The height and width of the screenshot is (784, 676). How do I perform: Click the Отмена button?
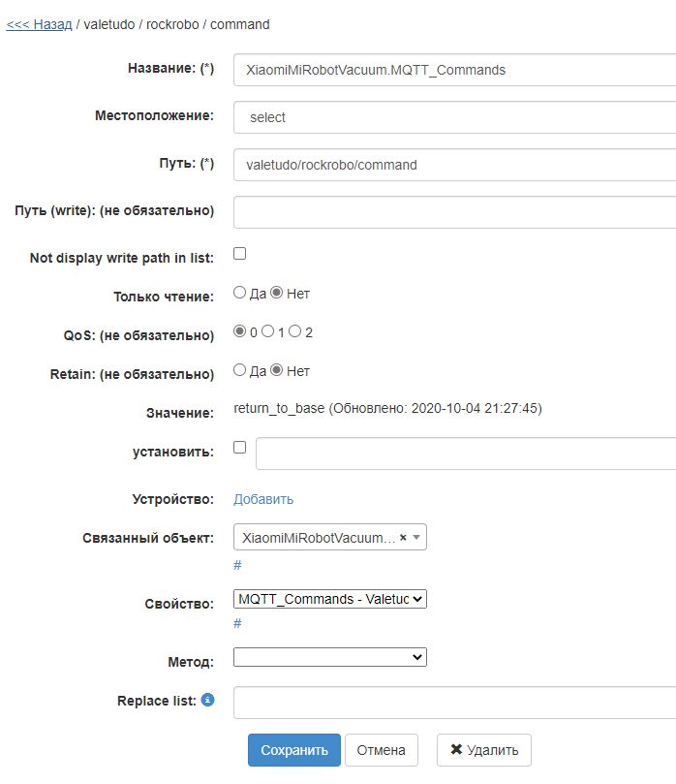pyautogui.click(x=381, y=749)
